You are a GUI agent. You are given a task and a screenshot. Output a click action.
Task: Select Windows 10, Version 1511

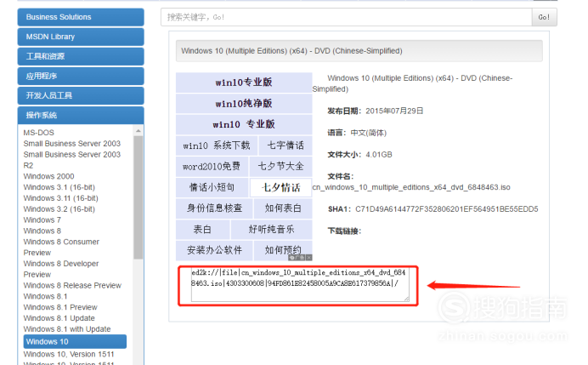click(69, 354)
